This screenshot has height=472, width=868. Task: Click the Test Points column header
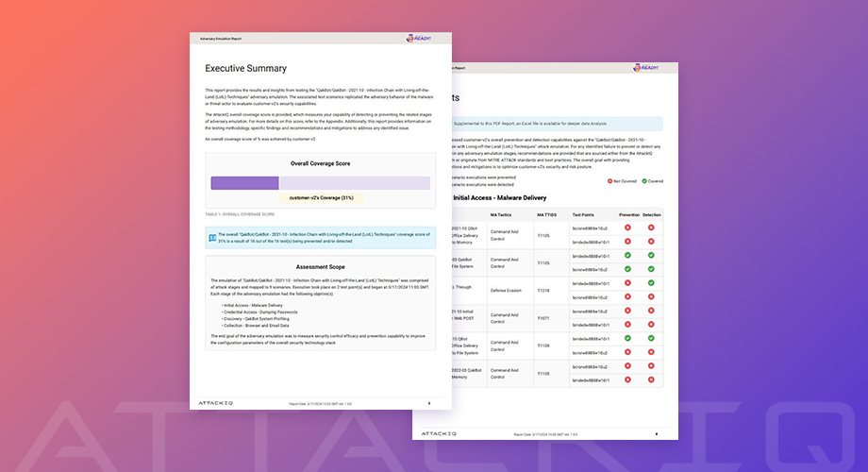[583, 215]
